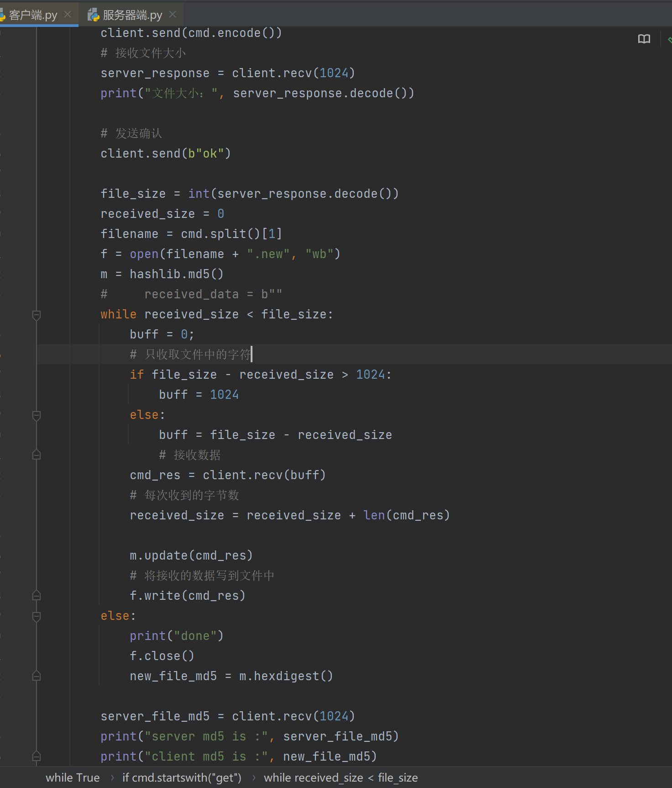This screenshot has width=672, height=788.
Task: Select 'while received_size < file_size' breadcrumb
Action: click(x=341, y=777)
